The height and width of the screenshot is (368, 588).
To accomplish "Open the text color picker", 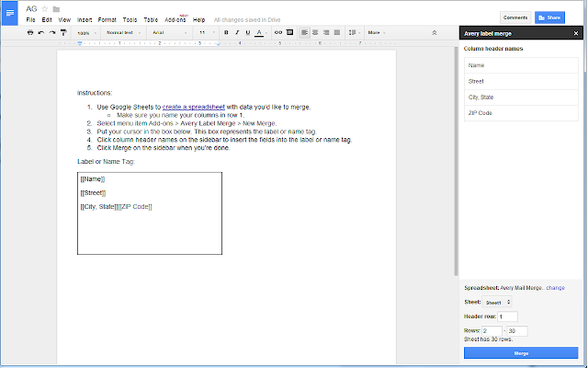I will [261, 33].
